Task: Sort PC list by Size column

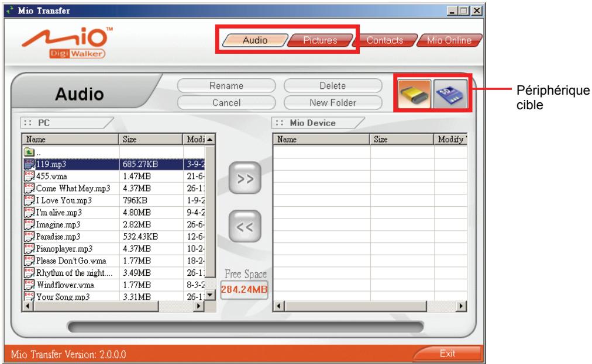Action: point(151,139)
